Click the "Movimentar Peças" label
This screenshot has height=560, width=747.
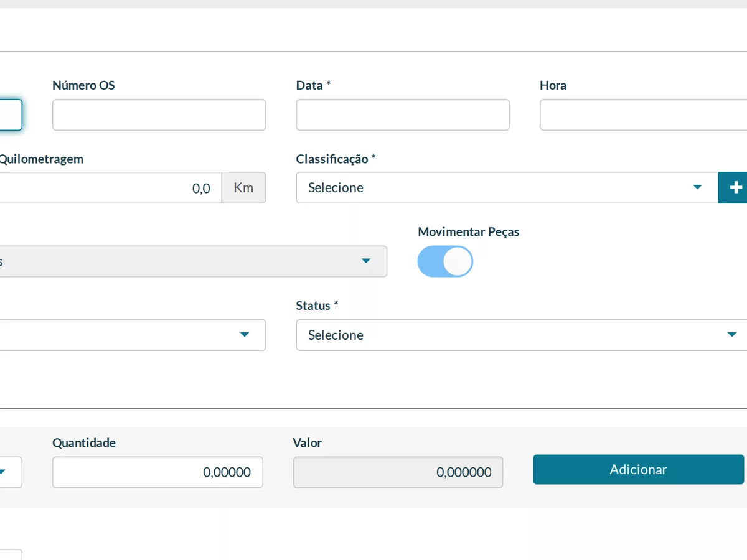(x=468, y=232)
